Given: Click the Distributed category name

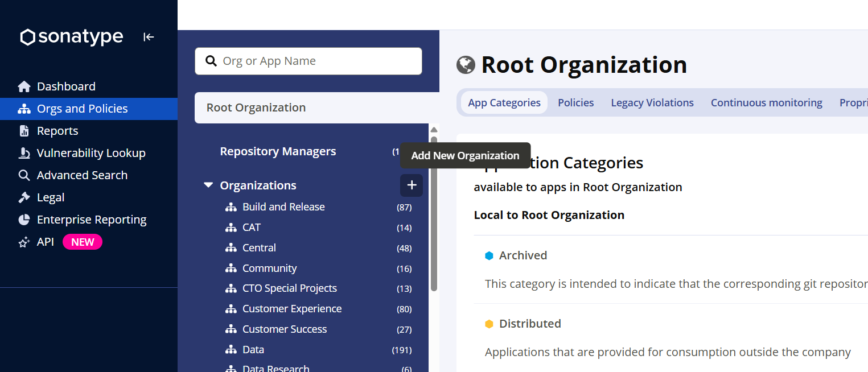Looking at the screenshot, I should coord(530,324).
